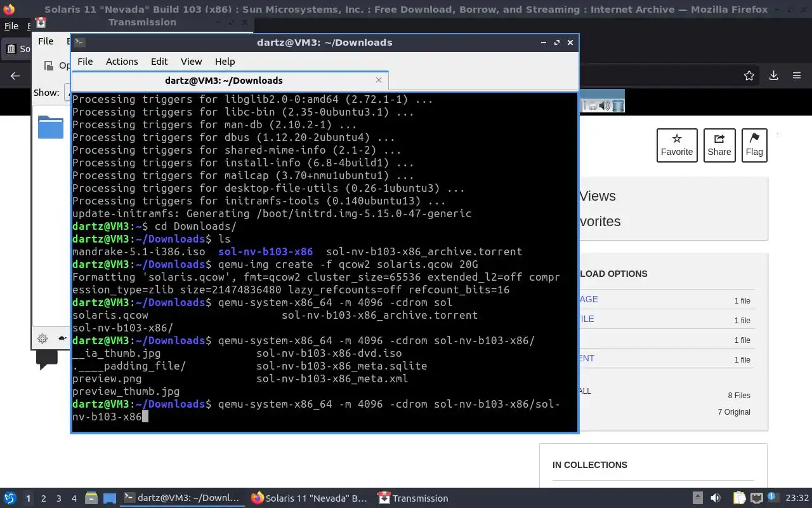Screen dimensions: 812x508
Task: Click 'sol-nv-b103-x86-dvd.iso' in terminal
Action: click(329, 353)
